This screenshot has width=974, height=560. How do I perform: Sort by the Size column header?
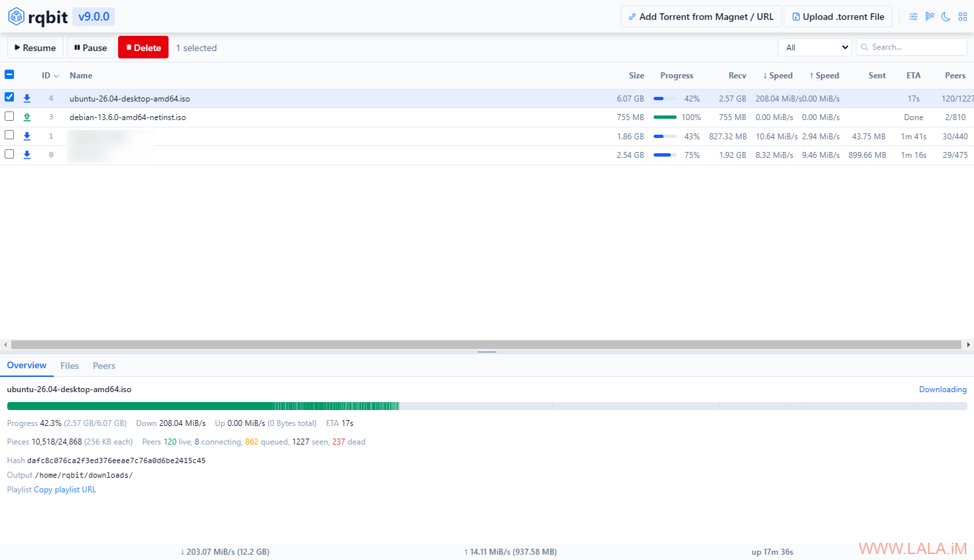(636, 76)
